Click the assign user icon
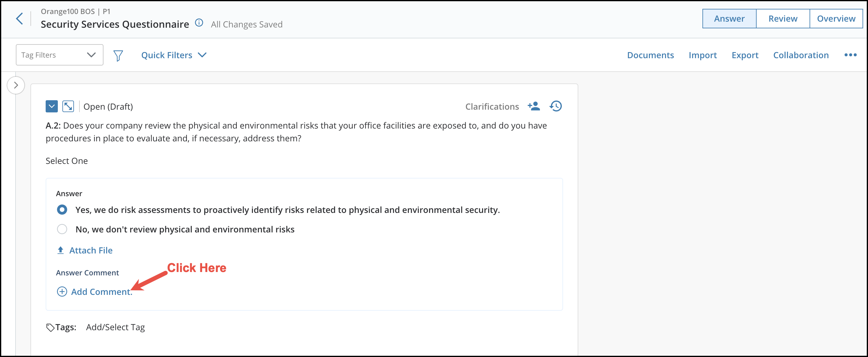868x357 pixels. 534,106
